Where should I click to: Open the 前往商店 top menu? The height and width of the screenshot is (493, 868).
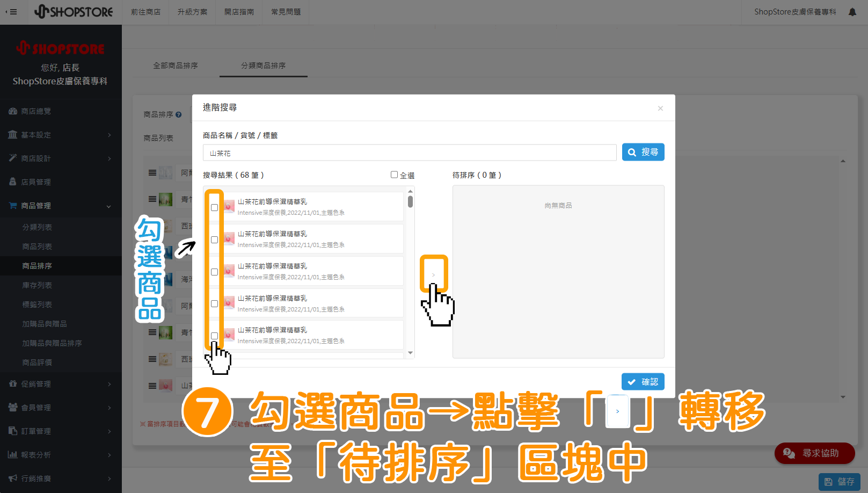click(145, 12)
